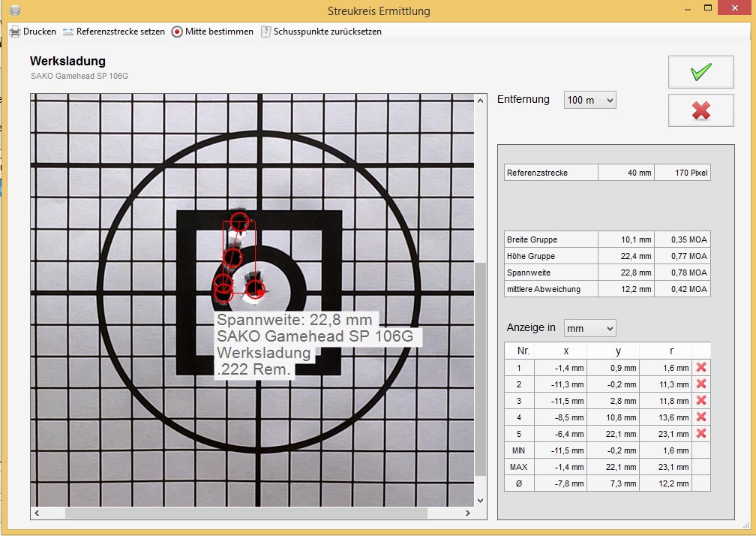Click the Nr. column header
The width and height of the screenshot is (756, 536).
pos(523,351)
